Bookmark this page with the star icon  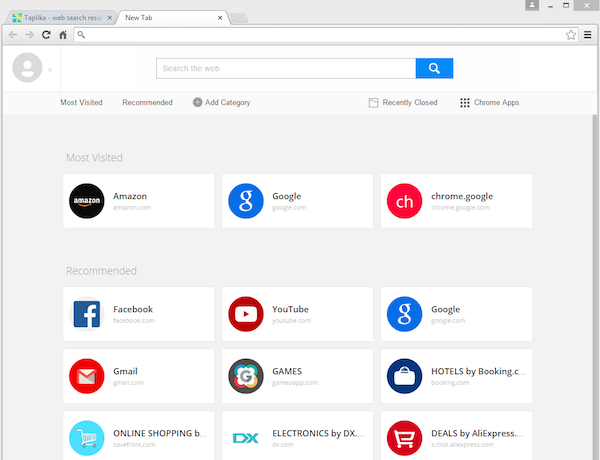[571, 34]
